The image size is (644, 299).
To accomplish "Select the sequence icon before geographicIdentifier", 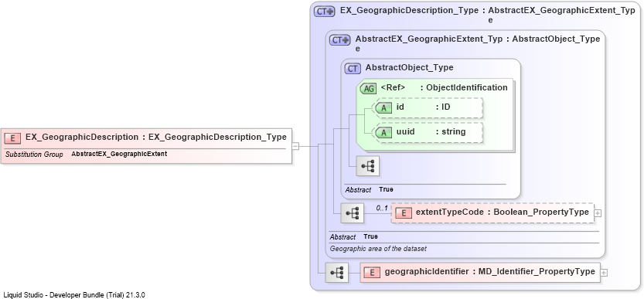I will coord(337,273).
